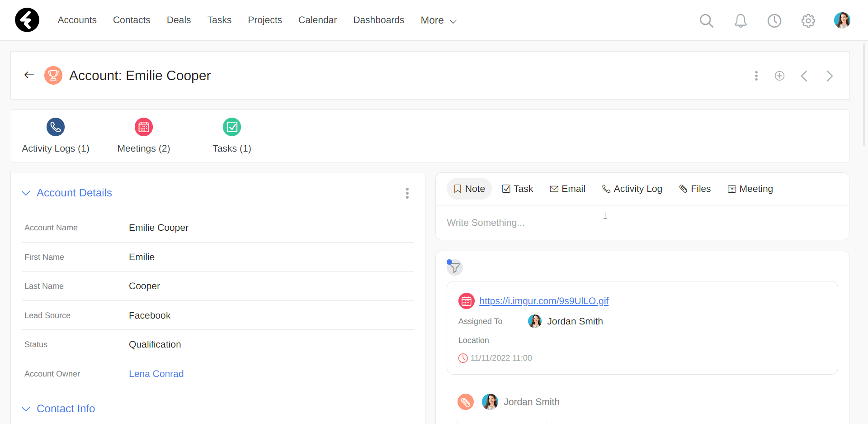Image resolution: width=868 pixels, height=424 pixels.
Task: Click the clock icon beside 11/11/2022 11:00
Action: point(463,358)
